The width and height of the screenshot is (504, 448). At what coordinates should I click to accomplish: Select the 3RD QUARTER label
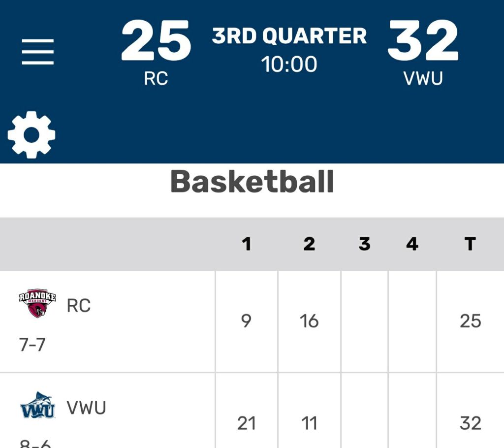point(289,36)
